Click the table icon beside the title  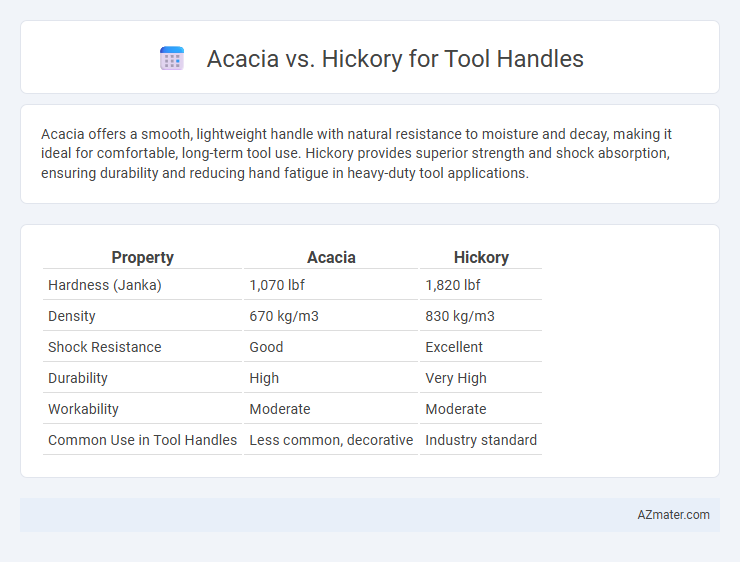coord(172,59)
